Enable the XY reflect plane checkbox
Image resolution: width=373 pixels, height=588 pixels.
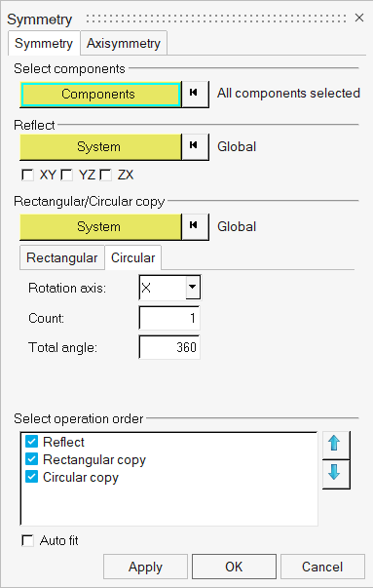27,175
